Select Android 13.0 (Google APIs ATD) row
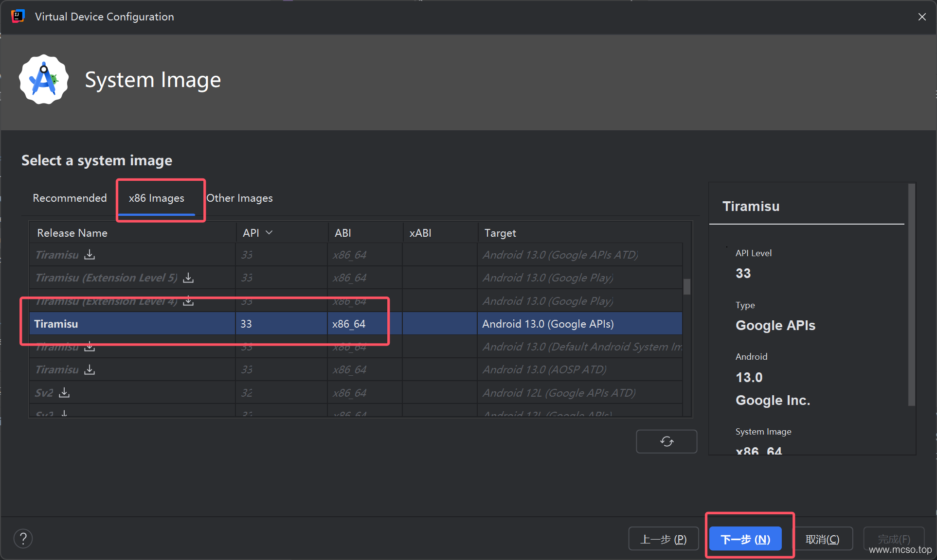The width and height of the screenshot is (937, 560). (x=356, y=255)
